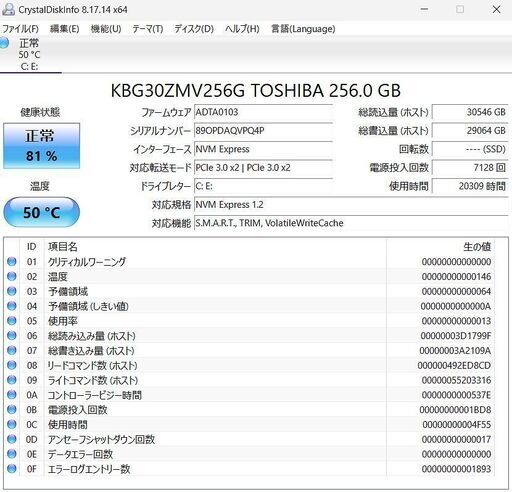Click status orb for row 03 予備領域
Screen dimensions: 512x492
pos(12,291)
